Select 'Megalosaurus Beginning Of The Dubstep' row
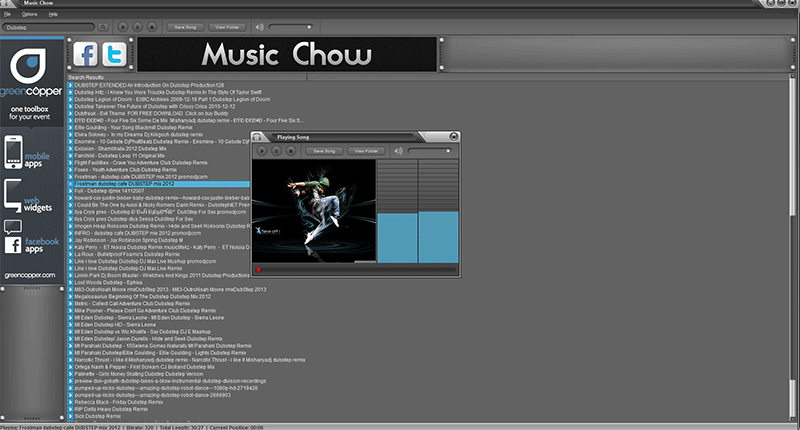 143,296
